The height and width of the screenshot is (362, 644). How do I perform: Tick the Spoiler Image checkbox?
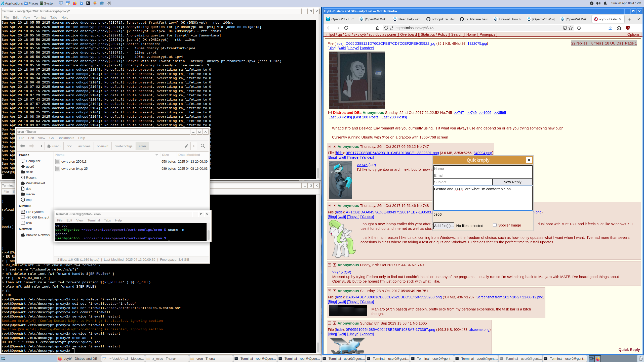[x=495, y=225]
